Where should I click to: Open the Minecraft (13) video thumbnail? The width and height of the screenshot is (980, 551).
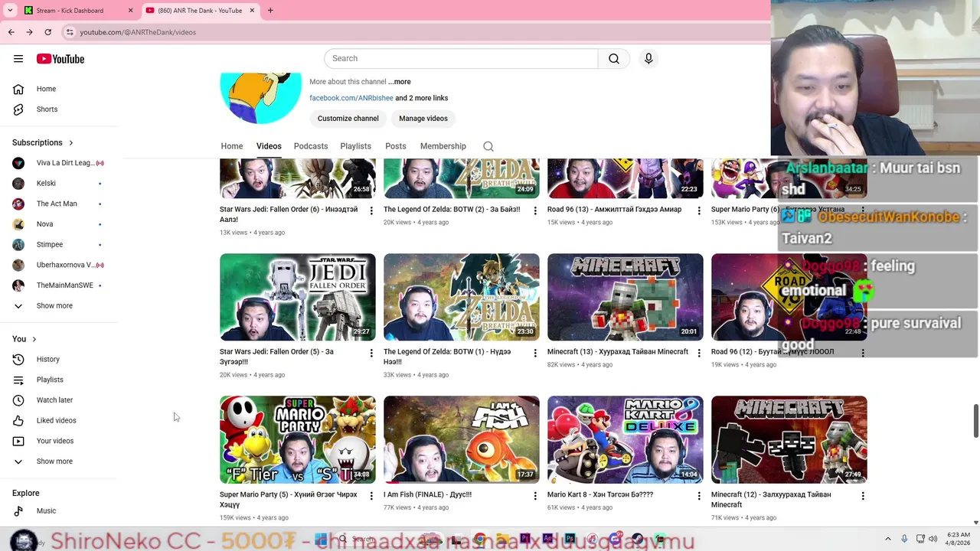626,297
